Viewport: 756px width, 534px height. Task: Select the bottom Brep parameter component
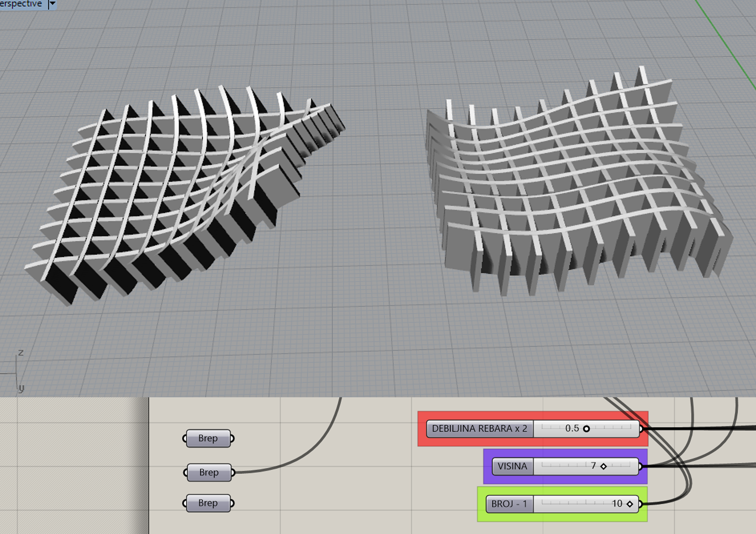click(208, 503)
